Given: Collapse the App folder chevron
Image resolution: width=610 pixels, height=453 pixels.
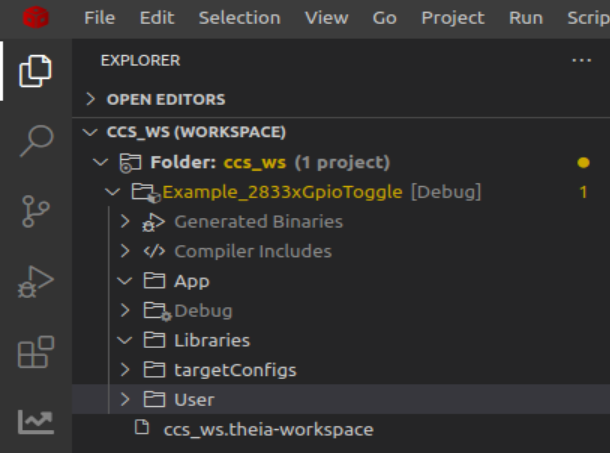Looking at the screenshot, I should 124,281.
